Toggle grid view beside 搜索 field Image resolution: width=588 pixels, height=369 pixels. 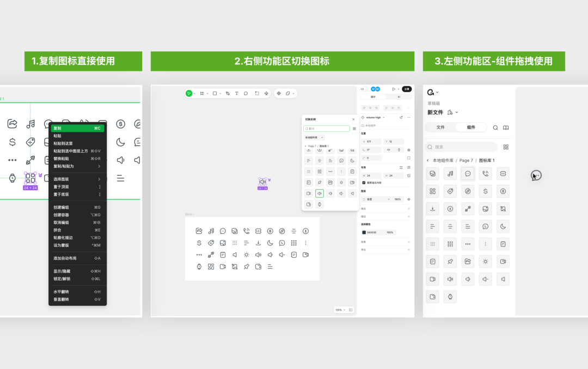pos(506,147)
